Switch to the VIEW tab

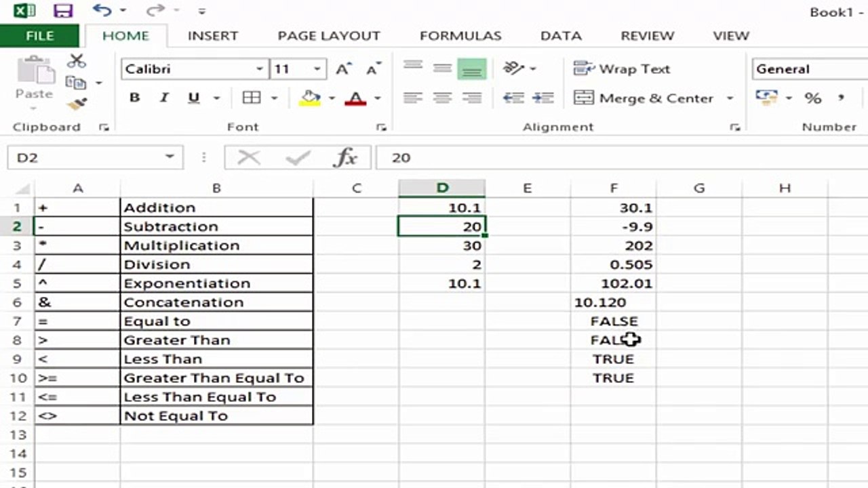(731, 36)
